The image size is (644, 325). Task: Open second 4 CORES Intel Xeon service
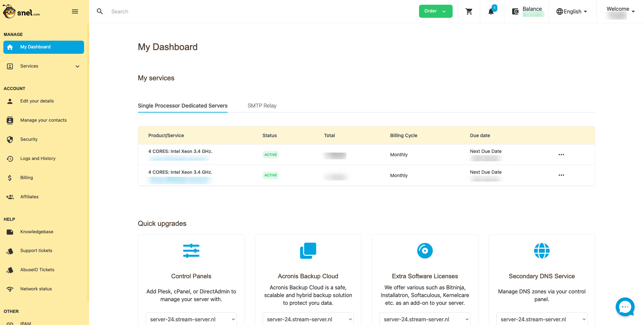coord(180,172)
